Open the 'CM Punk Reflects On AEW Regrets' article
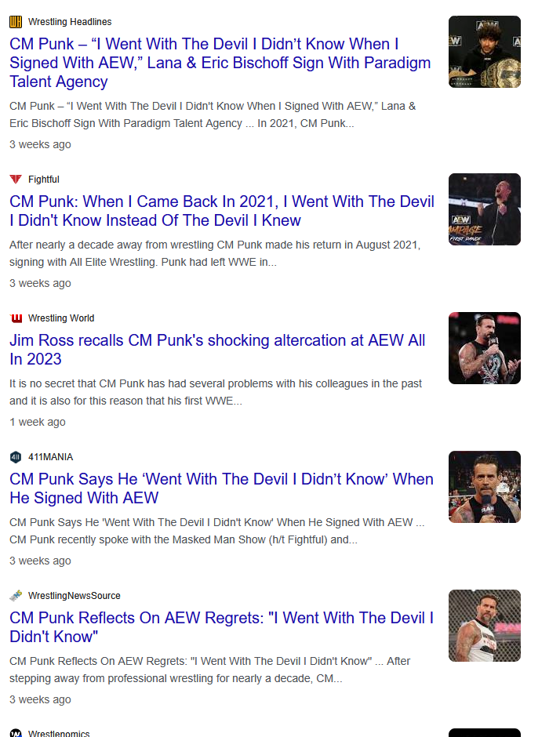This screenshot has height=737, width=560. [x=221, y=626]
